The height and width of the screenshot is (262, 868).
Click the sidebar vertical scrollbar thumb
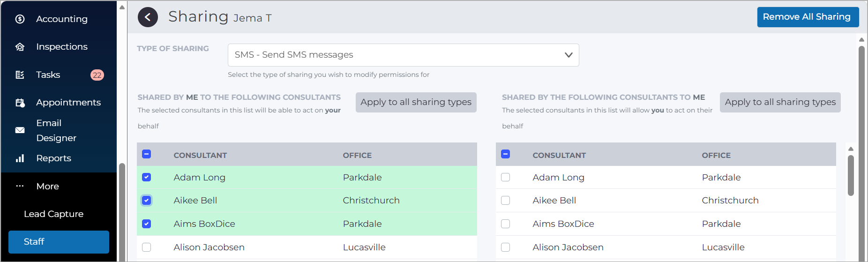click(122, 212)
